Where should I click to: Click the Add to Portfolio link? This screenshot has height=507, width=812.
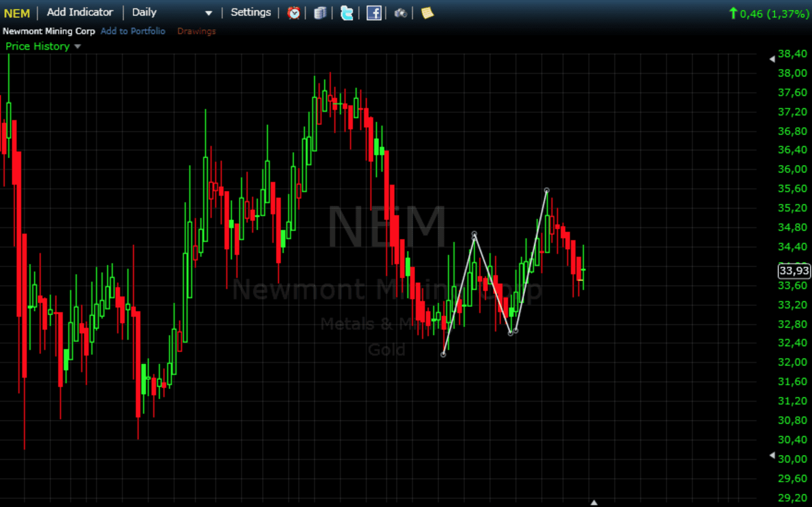point(133,31)
